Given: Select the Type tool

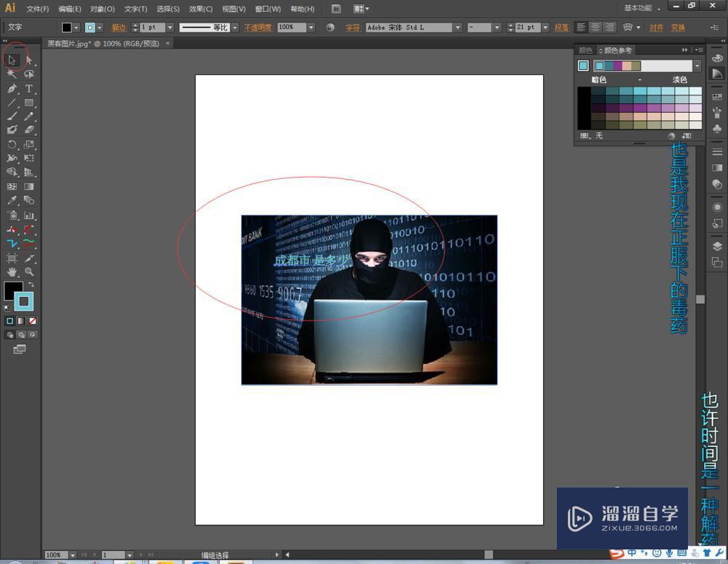Looking at the screenshot, I should [x=29, y=89].
